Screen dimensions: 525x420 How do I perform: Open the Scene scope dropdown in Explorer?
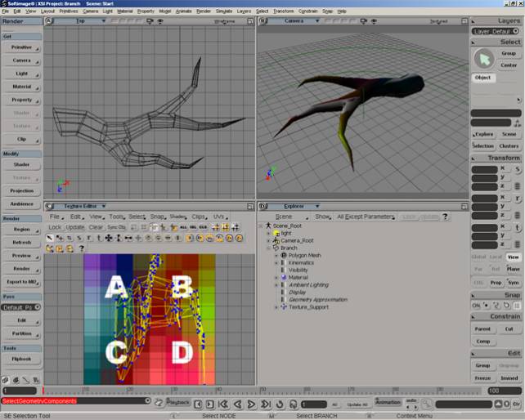tap(290, 217)
